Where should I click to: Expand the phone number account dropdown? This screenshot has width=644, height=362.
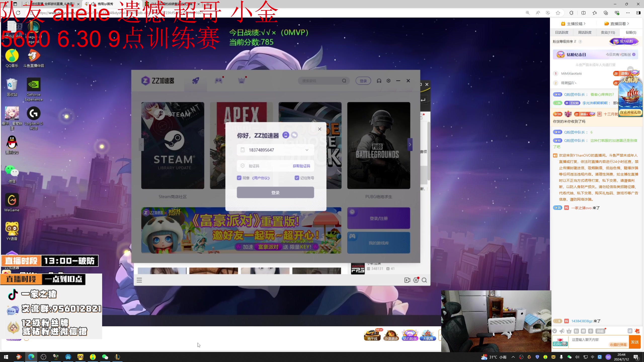tap(307, 150)
